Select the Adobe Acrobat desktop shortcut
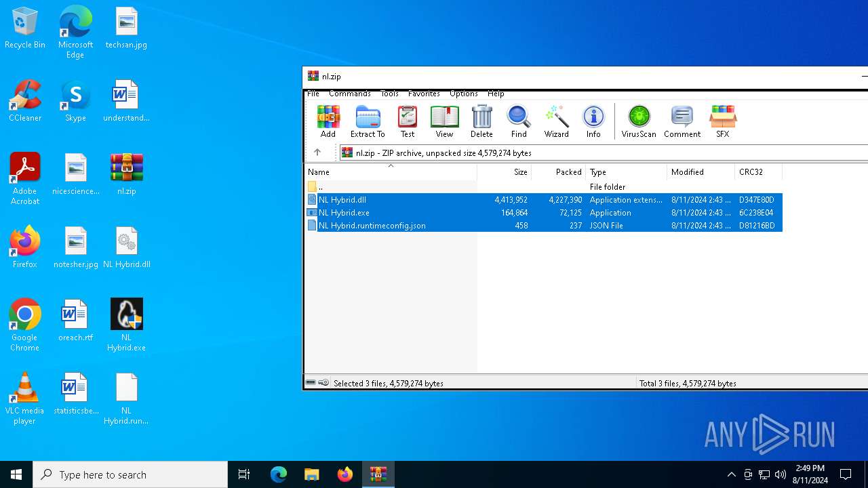This screenshot has height=488, width=868. pyautogui.click(x=25, y=179)
